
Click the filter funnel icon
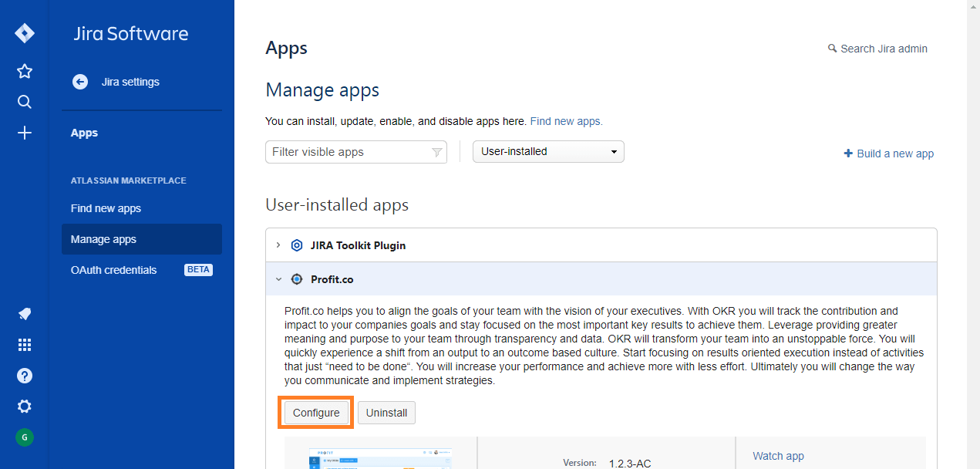(x=436, y=152)
